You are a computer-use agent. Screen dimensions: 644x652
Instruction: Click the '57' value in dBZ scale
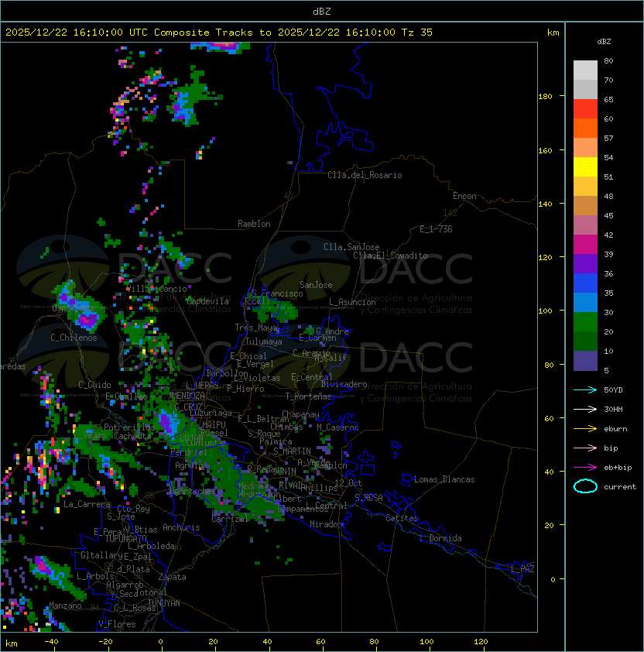[x=608, y=138]
